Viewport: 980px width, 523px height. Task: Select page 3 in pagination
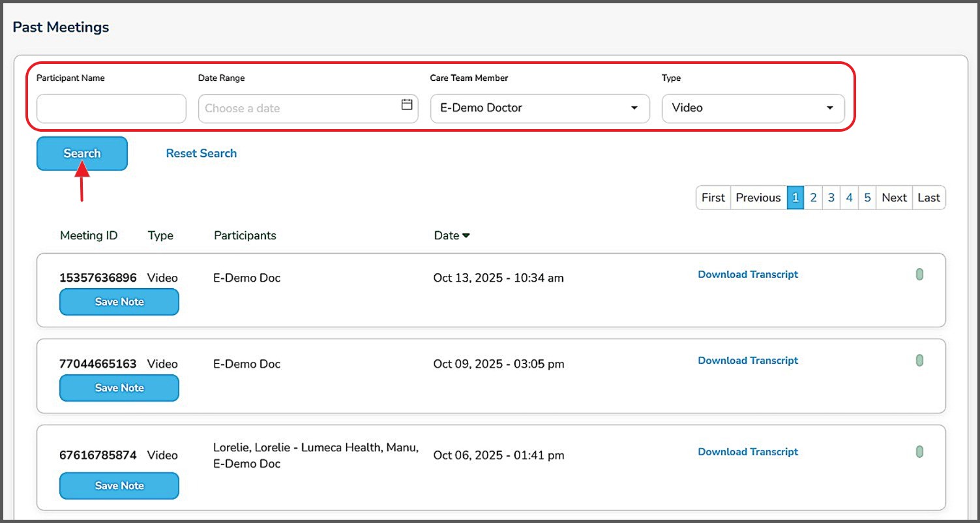click(x=831, y=198)
